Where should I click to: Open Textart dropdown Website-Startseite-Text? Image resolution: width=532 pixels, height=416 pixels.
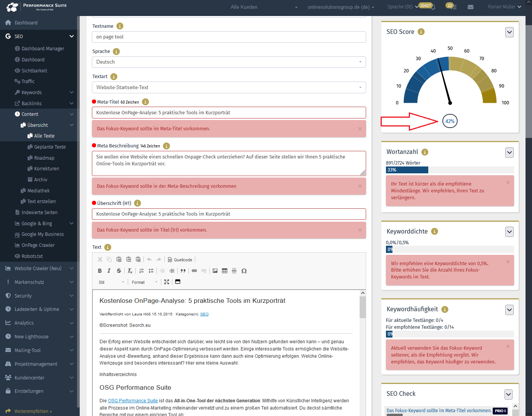[x=229, y=87]
